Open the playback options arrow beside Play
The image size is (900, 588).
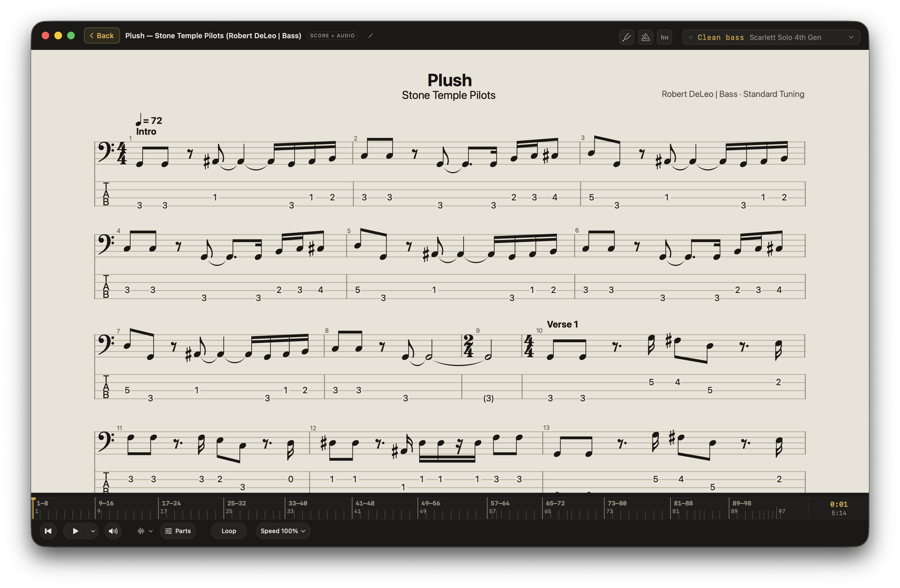click(x=93, y=531)
